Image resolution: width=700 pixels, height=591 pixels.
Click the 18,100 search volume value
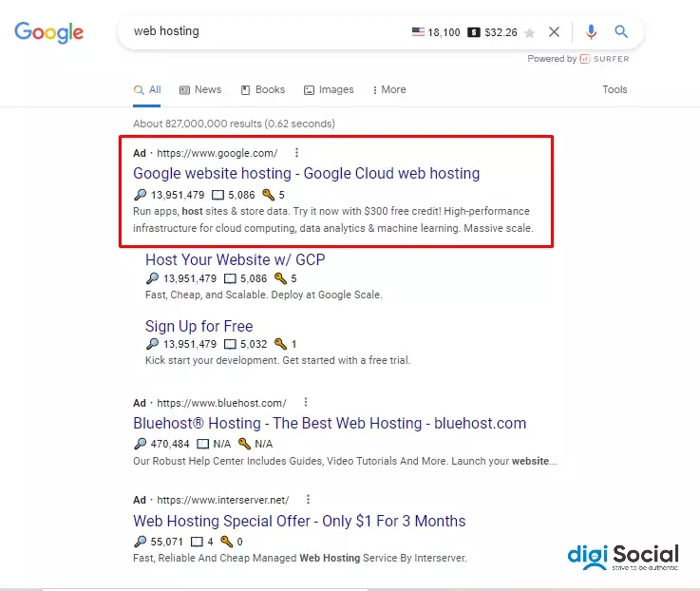click(x=444, y=32)
